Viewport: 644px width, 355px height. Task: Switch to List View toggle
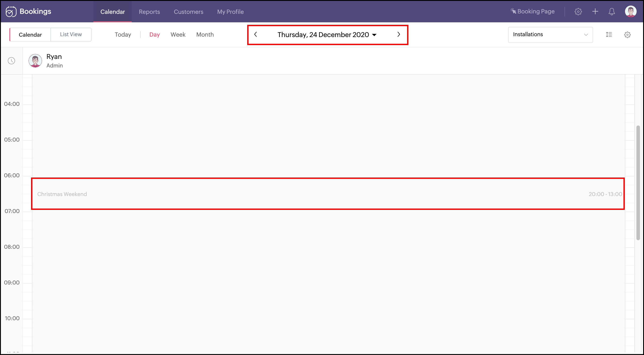(71, 35)
